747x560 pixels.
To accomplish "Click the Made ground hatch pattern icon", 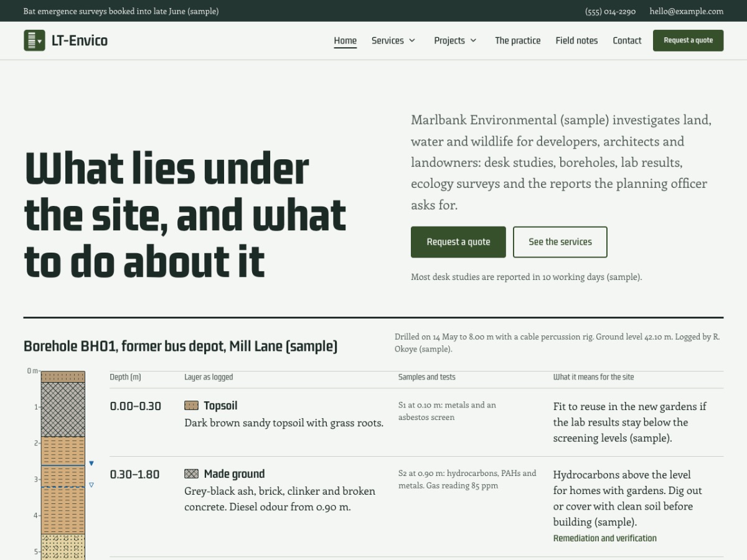I will click(x=191, y=474).
